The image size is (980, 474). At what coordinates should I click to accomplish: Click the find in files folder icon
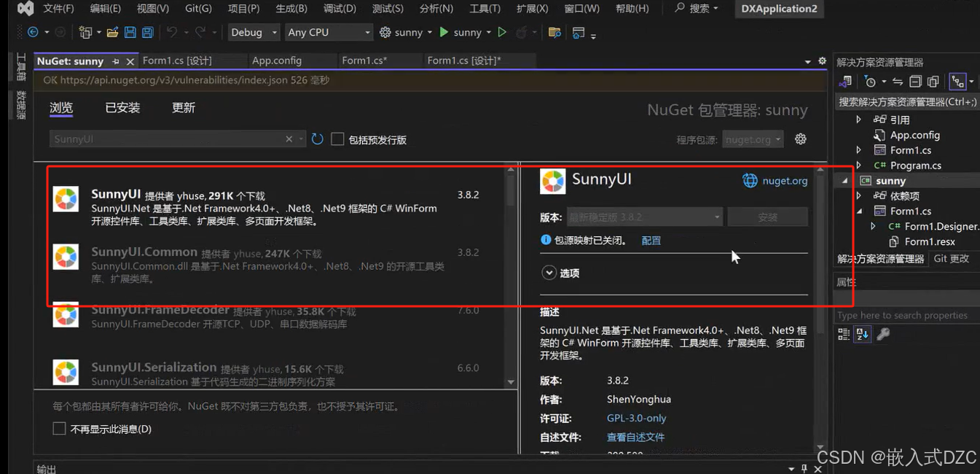pos(554,32)
